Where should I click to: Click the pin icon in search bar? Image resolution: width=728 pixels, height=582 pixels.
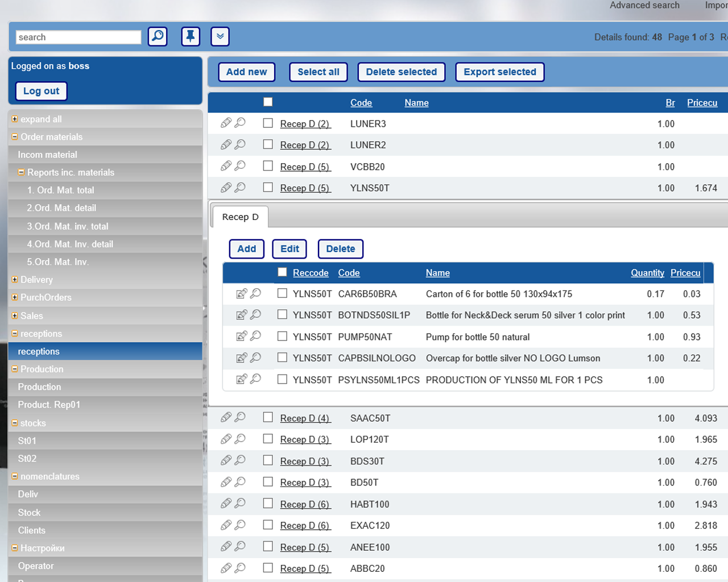tap(191, 36)
